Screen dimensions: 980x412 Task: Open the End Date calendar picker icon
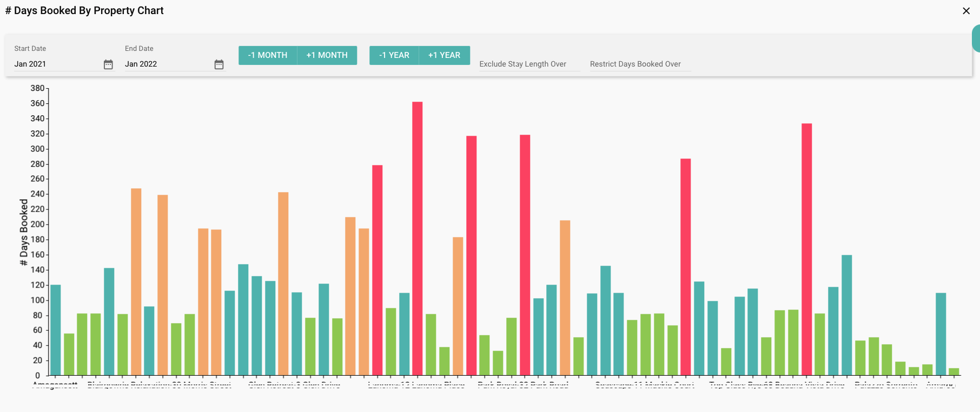pos(219,64)
